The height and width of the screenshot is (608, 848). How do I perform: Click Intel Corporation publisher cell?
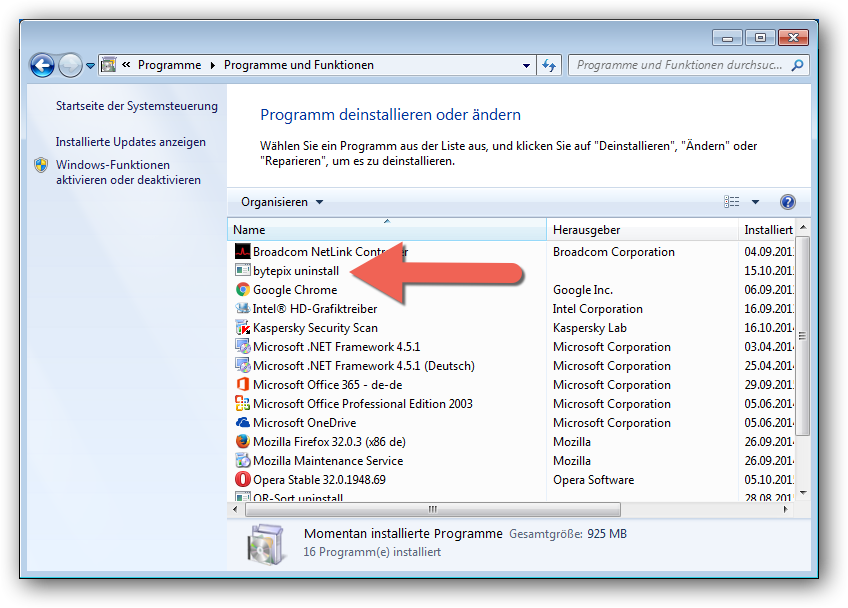598,309
